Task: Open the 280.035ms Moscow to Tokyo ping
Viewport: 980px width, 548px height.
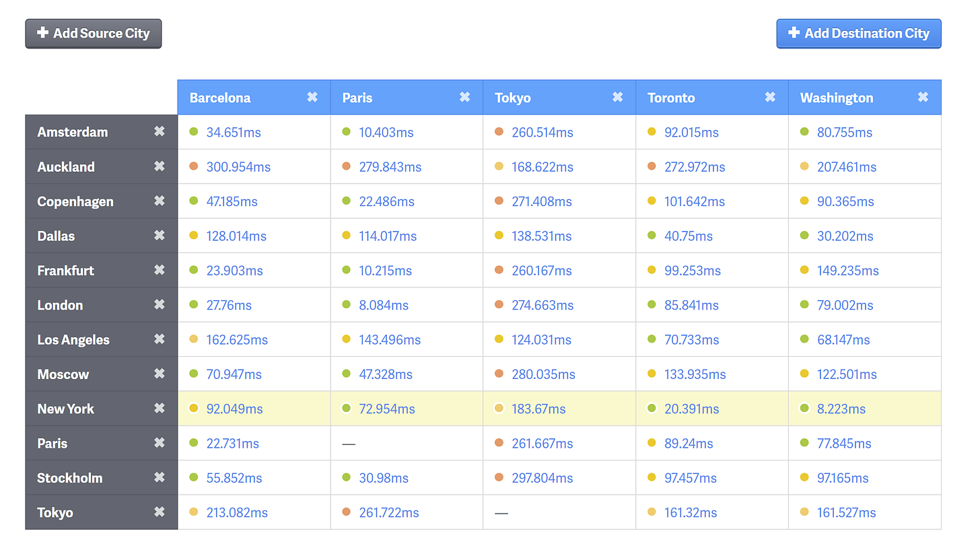Action: [x=543, y=374]
